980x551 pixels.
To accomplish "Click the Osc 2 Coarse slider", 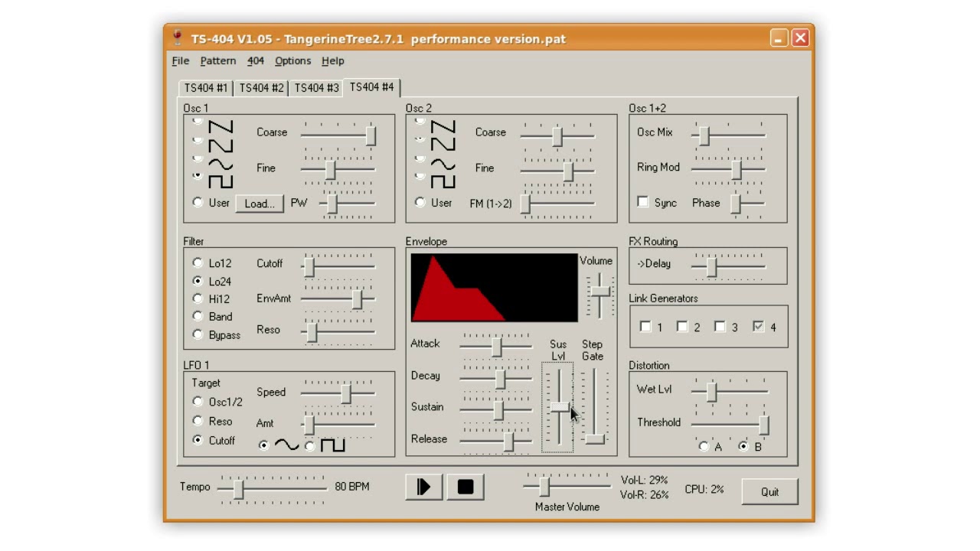I will [557, 135].
